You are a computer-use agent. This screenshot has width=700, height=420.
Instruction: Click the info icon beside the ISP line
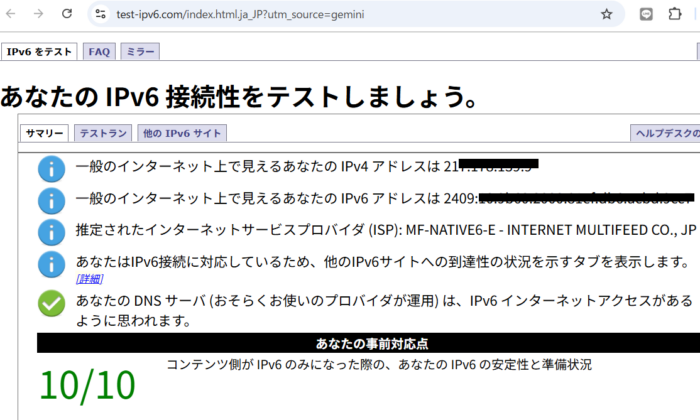[51, 233]
